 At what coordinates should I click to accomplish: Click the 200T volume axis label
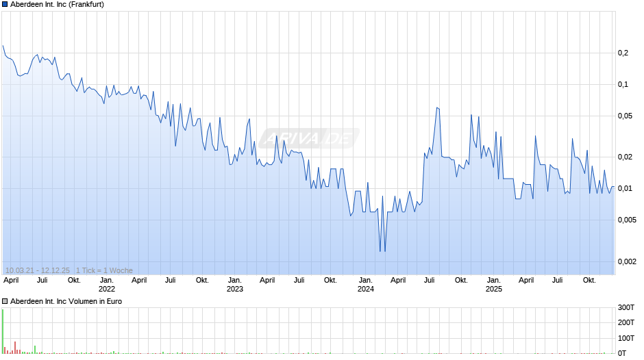pos(626,322)
